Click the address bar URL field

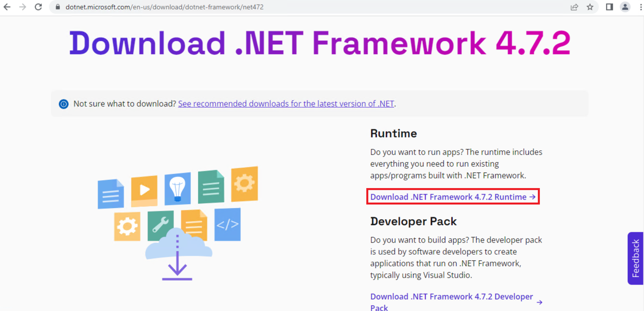click(193, 7)
